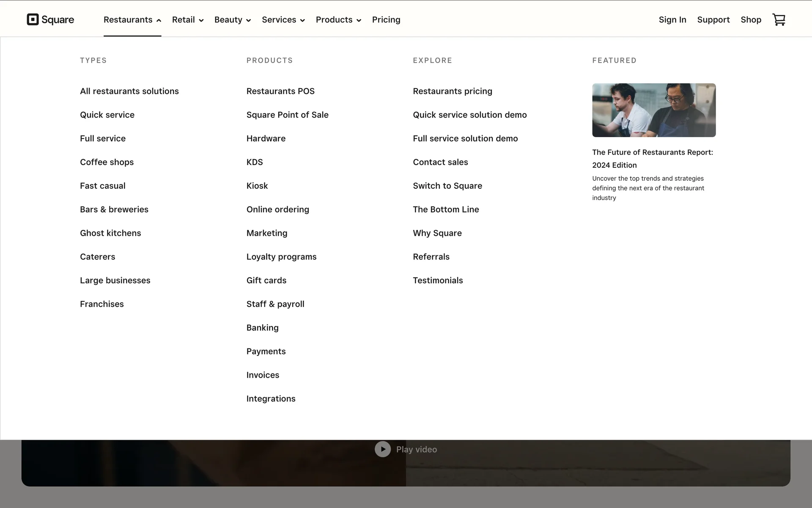The width and height of the screenshot is (812, 508).
Task: Go to the Pricing page
Action: [x=386, y=20]
